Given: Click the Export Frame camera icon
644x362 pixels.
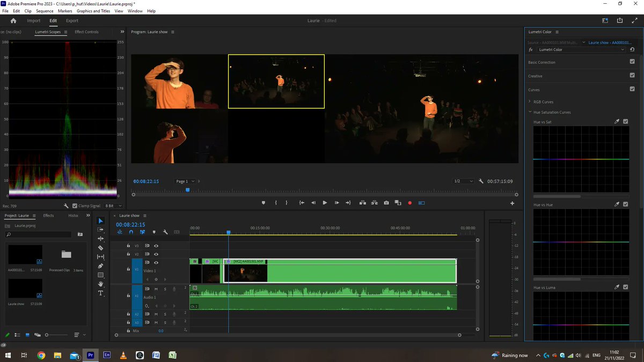Looking at the screenshot, I should pyautogui.click(x=386, y=203).
